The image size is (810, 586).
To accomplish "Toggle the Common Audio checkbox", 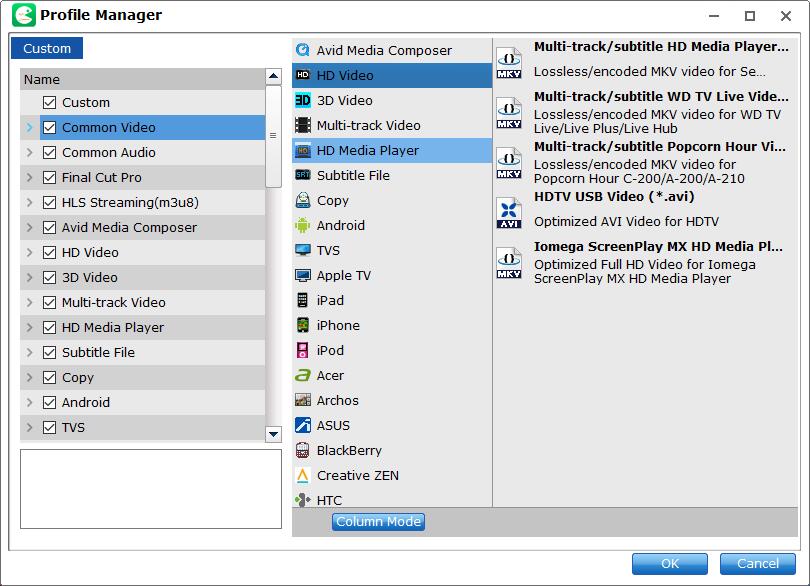I will [50, 152].
